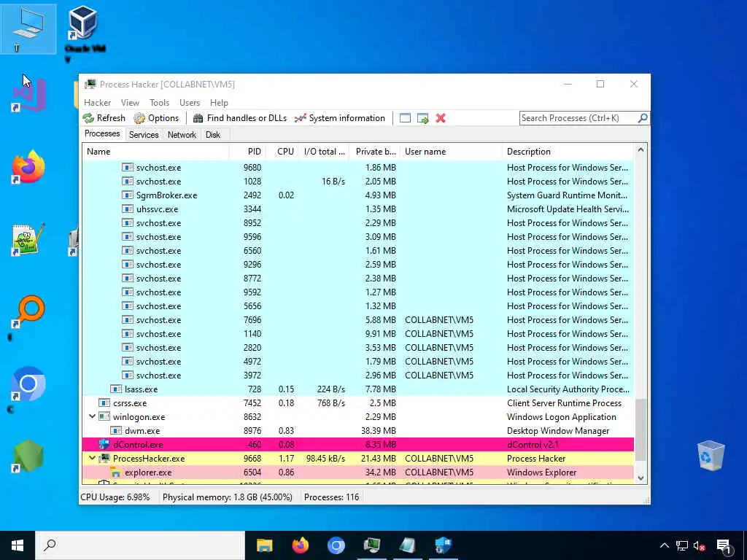Click the dControl.exe process icon
This screenshot has height=560, width=747.
pyautogui.click(x=104, y=444)
